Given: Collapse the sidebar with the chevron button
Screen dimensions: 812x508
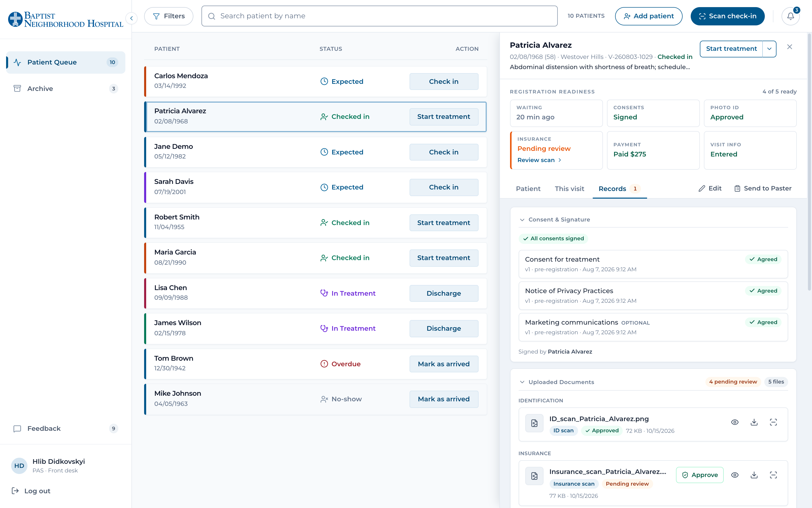Looking at the screenshot, I should tap(131, 18).
